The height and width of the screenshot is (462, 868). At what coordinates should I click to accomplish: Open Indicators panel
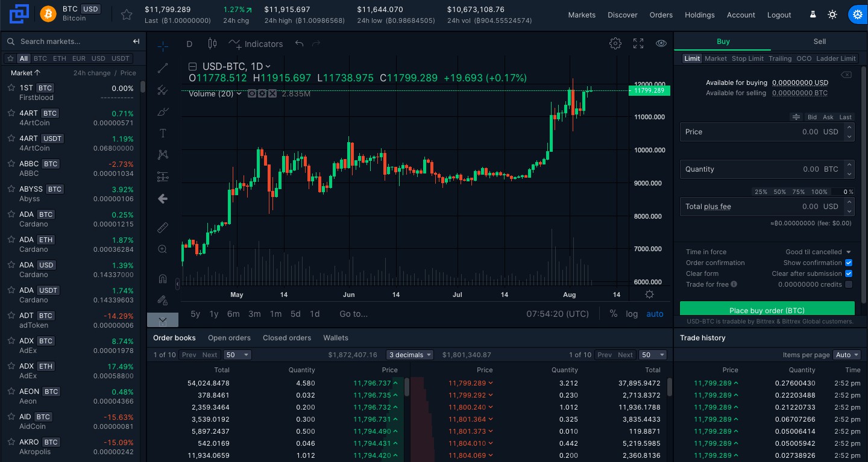tap(256, 43)
